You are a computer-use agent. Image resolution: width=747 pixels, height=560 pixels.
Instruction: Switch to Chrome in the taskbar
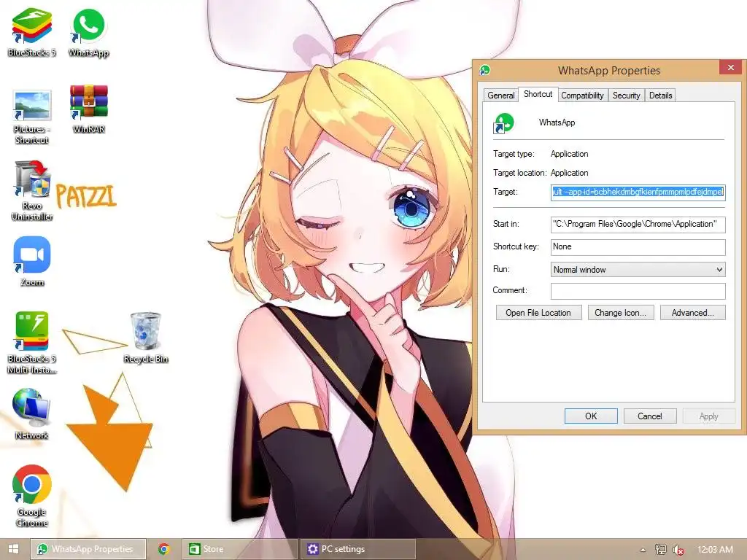click(x=164, y=549)
